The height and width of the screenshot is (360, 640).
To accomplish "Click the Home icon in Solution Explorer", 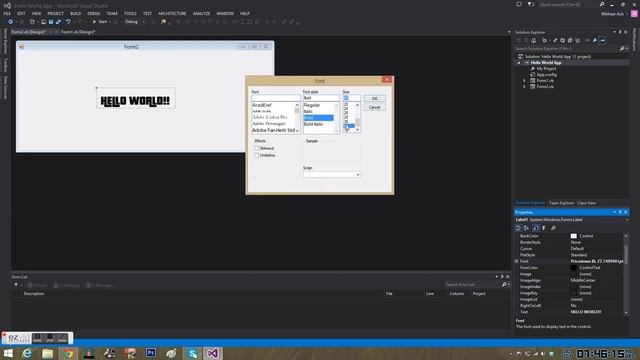I will 533,40.
